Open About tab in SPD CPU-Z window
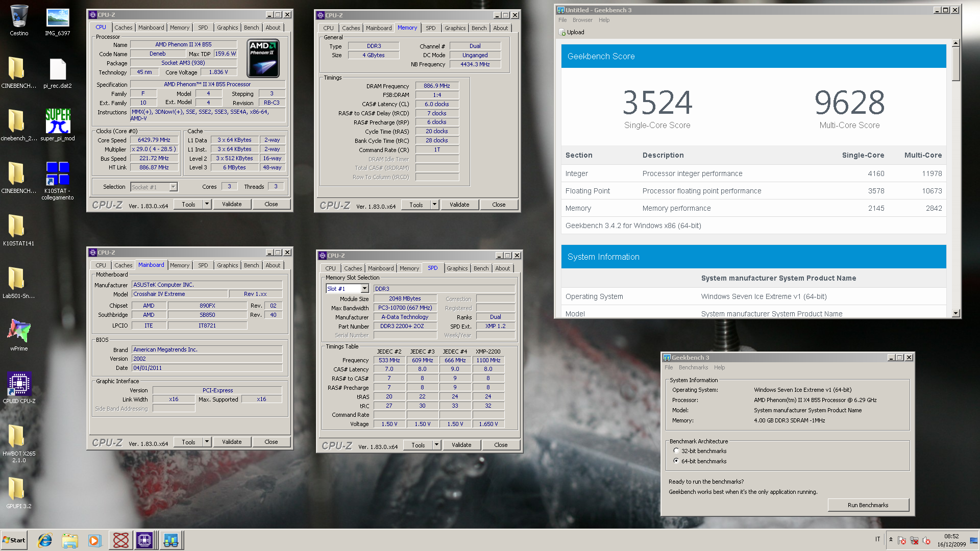980x551 pixels. [502, 268]
